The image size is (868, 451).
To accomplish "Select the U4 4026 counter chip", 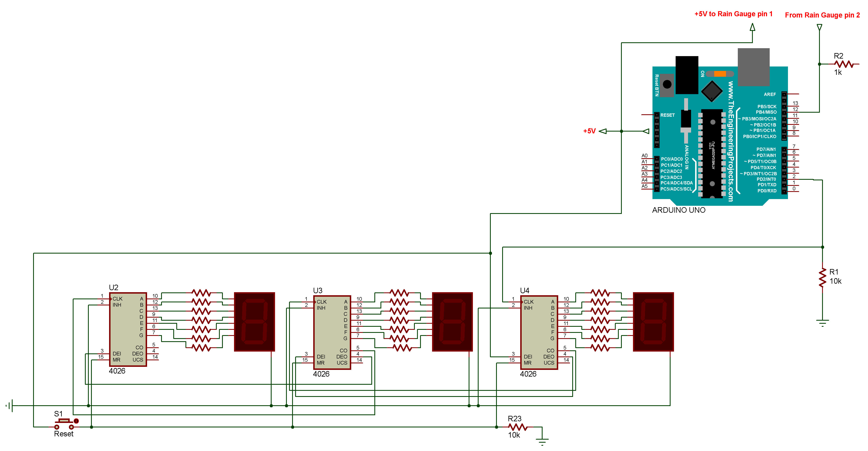I will click(x=539, y=332).
